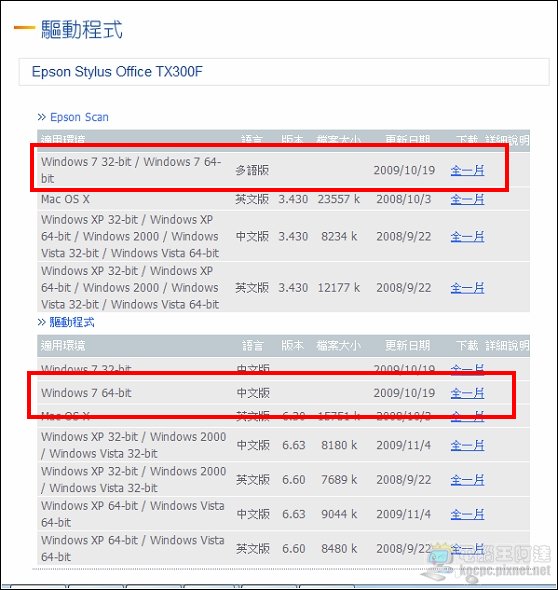Click 版本 header in the driver table

coord(292,345)
